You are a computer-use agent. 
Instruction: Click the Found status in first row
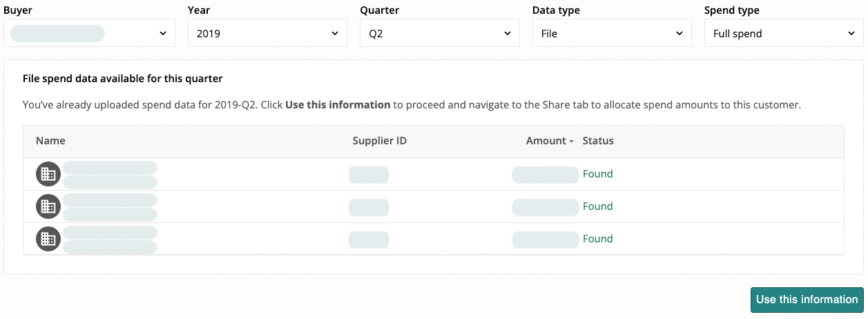[597, 174]
